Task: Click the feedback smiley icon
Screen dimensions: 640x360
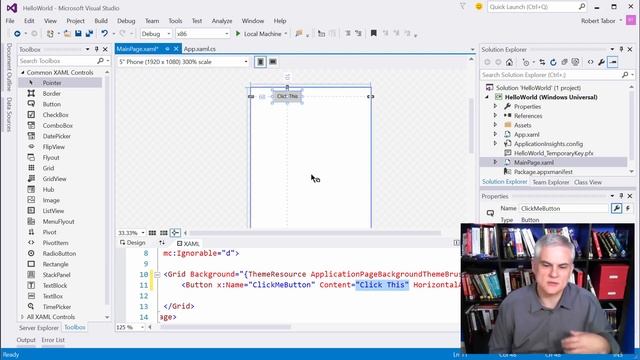Action: (x=479, y=7)
